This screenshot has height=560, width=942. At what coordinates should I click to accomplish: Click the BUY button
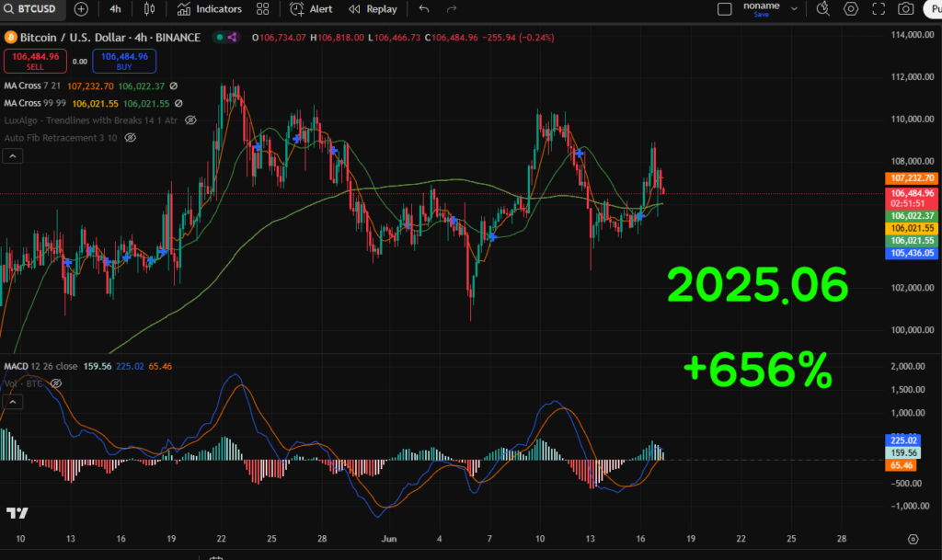click(x=124, y=62)
